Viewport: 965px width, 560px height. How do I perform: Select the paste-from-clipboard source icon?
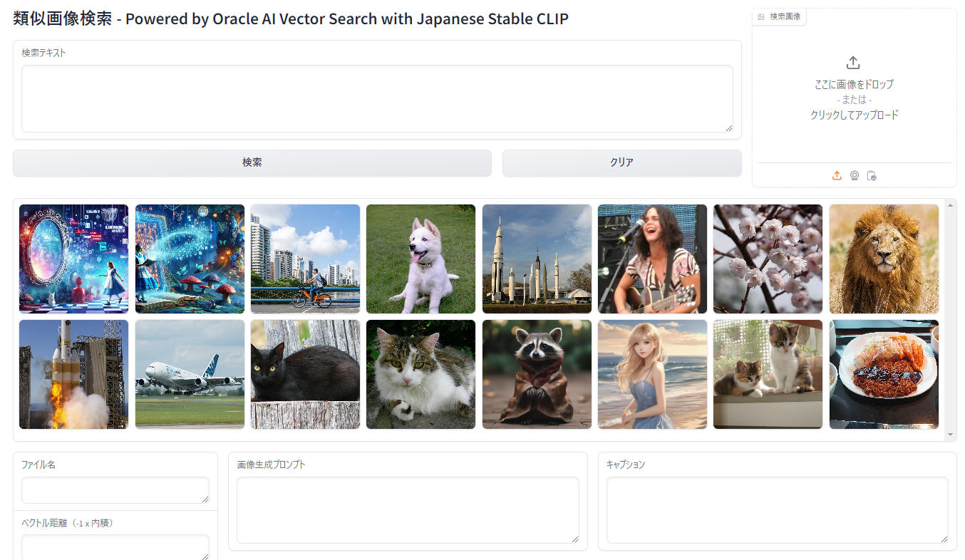click(x=871, y=175)
